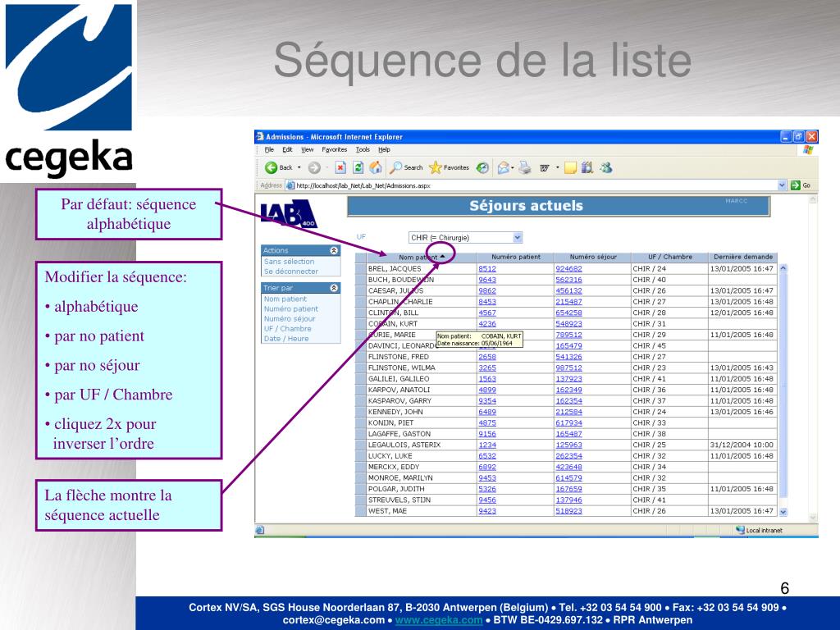Viewport: 840px width, 630px height.
Task: Select row marker for BREL, JACQUES
Action: [361, 268]
